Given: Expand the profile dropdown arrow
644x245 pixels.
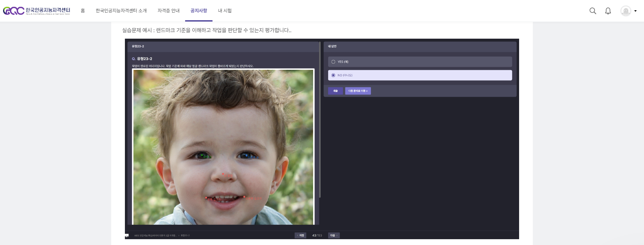Looking at the screenshot, I should [x=635, y=11].
